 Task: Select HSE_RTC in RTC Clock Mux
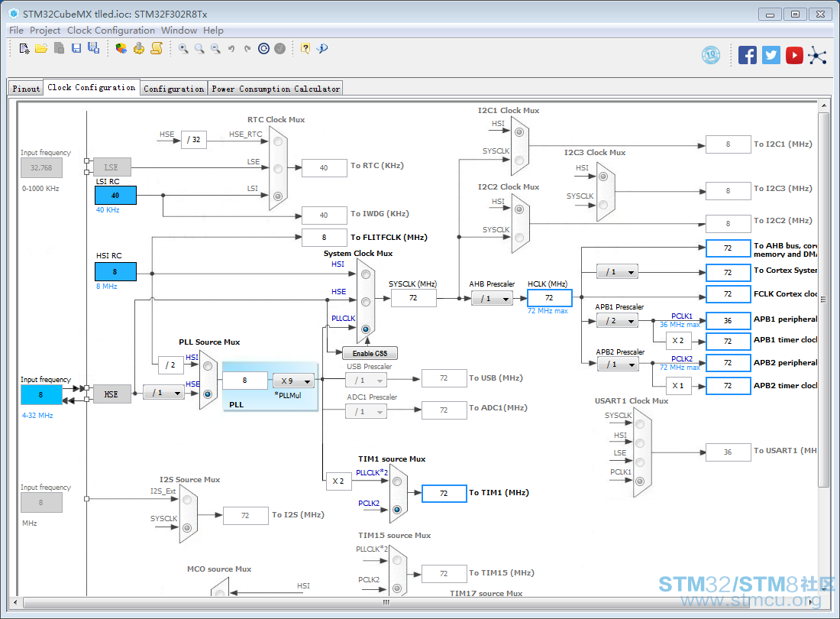[278, 141]
